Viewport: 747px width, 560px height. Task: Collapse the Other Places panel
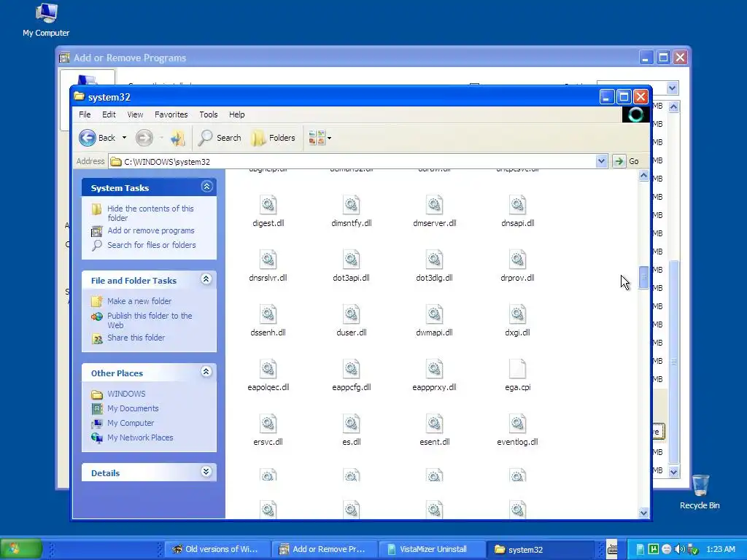coord(206,372)
